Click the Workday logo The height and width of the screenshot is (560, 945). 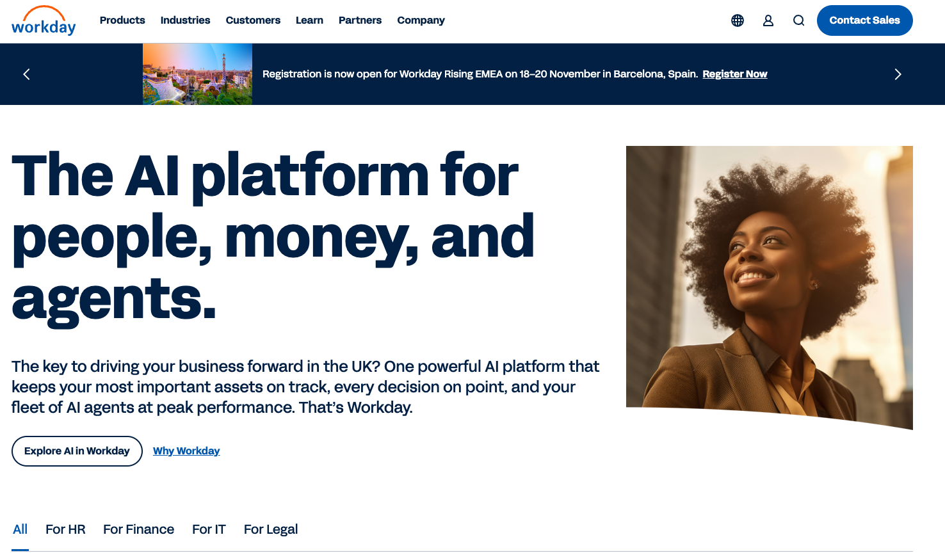(x=44, y=20)
